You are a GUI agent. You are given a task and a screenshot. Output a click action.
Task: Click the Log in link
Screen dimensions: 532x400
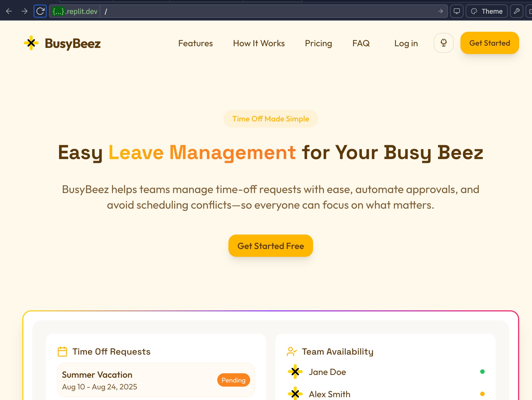click(406, 43)
